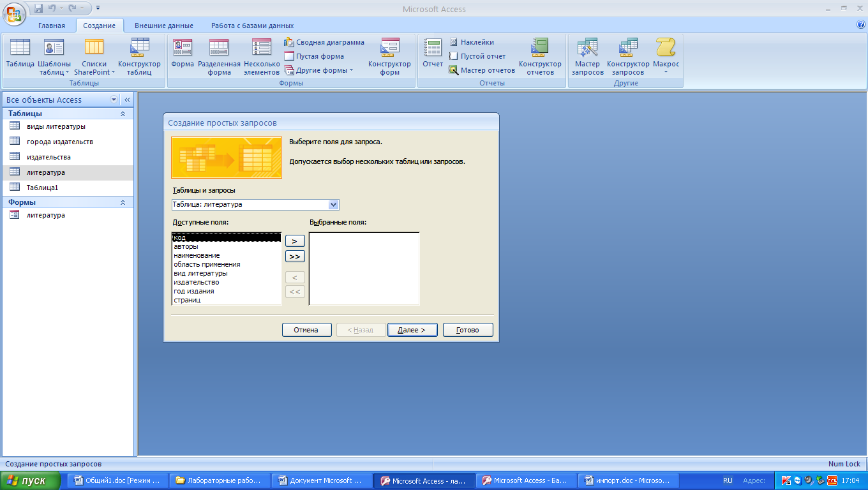The width and height of the screenshot is (868, 490).
Task: Open Конструктор форм
Action: pyautogui.click(x=389, y=56)
